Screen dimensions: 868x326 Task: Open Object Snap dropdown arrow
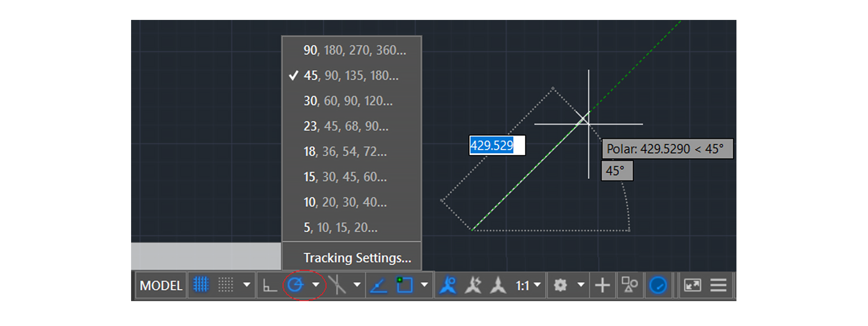424,285
